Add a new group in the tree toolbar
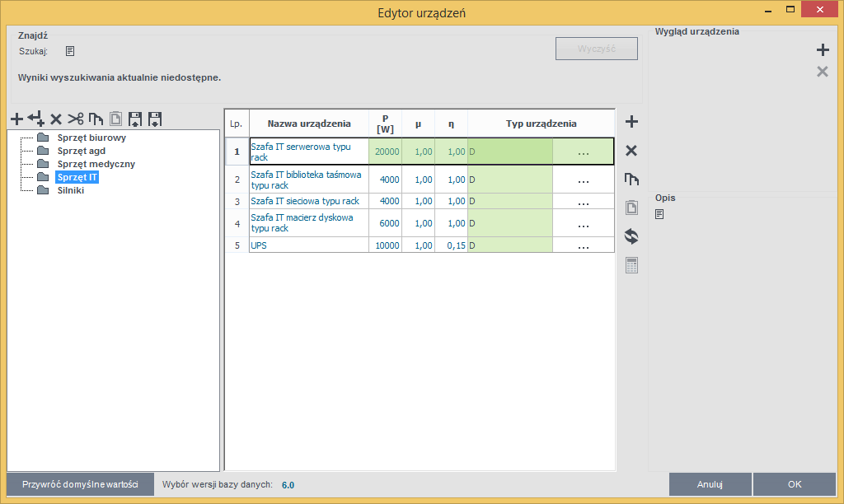Viewport: 844px width, 504px height. (16, 119)
